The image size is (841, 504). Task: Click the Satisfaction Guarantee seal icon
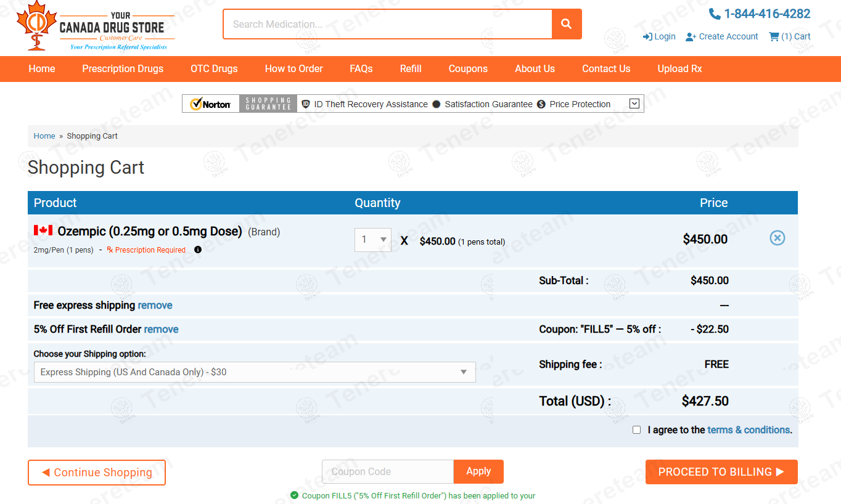pyautogui.click(x=437, y=104)
